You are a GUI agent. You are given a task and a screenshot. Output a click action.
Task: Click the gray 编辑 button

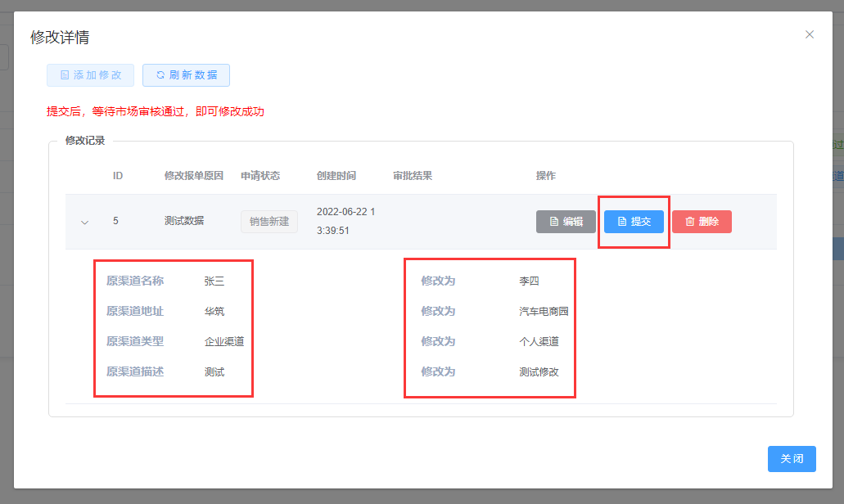pos(566,222)
